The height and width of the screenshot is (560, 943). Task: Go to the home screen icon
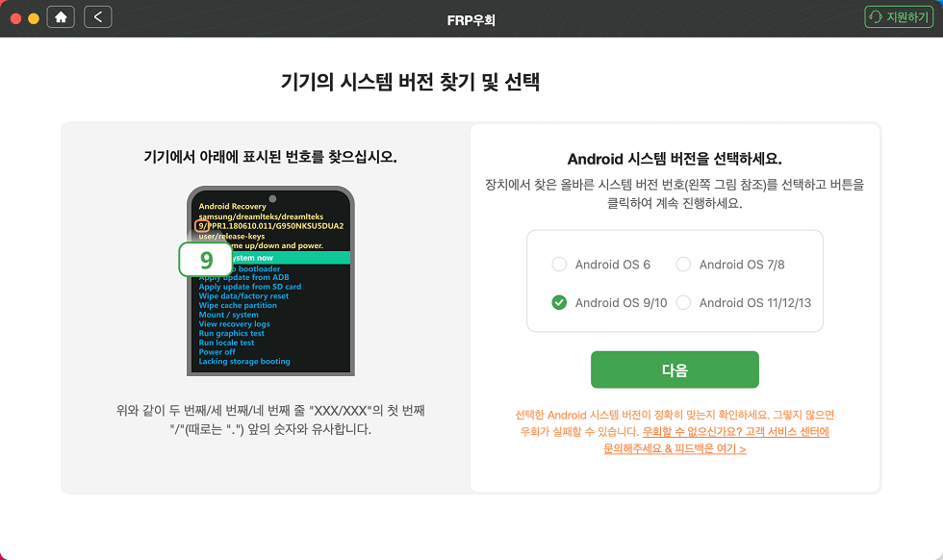pos(61,17)
